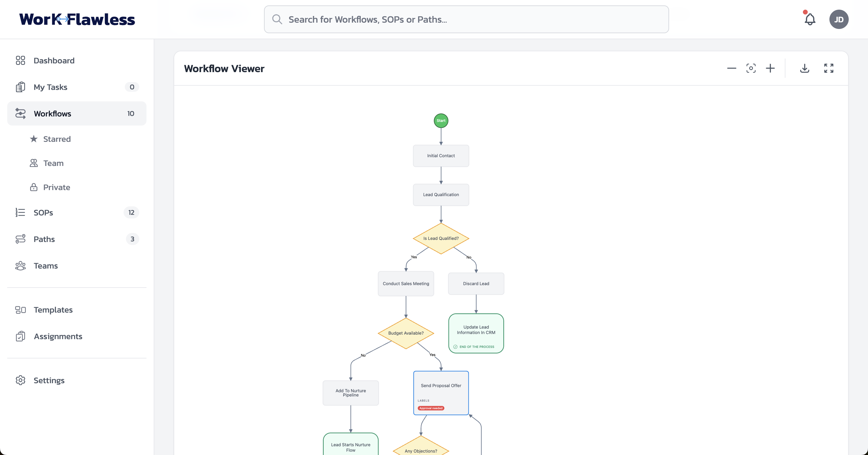This screenshot has height=455, width=868.
Task: Click the fit-to-view focus icon
Action: (x=751, y=68)
